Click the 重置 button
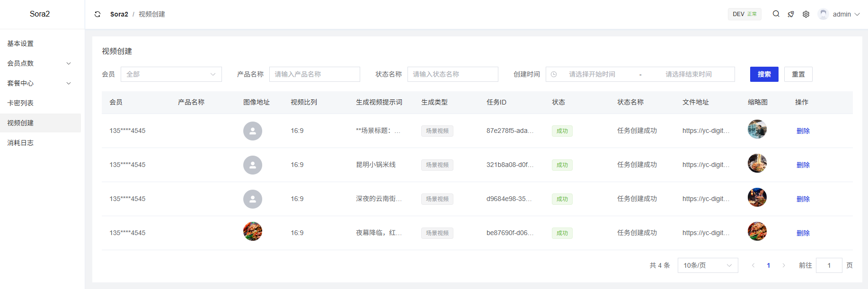This screenshot has width=868, height=289. point(798,74)
